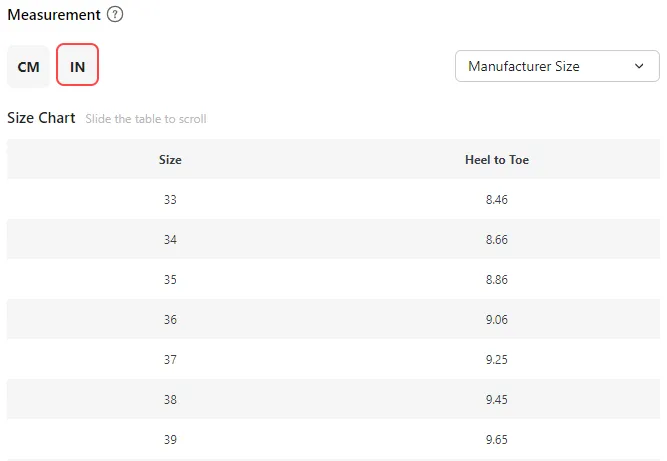Click the 9.65 heel to toe value
This screenshot has width=667, height=461.
point(497,439)
